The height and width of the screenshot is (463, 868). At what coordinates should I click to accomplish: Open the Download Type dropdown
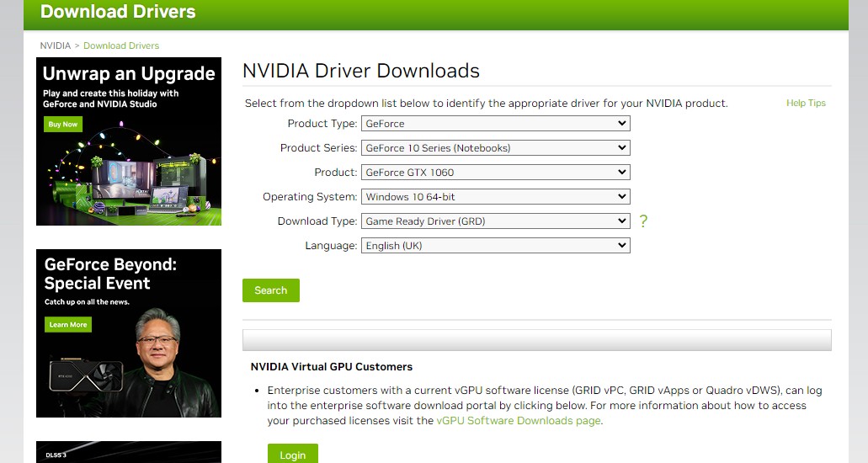[x=495, y=221]
